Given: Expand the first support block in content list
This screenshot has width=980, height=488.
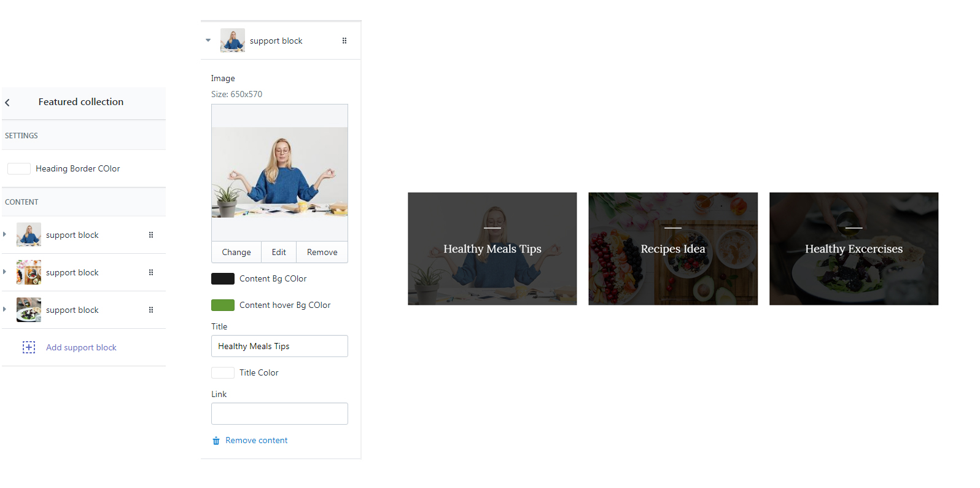Looking at the screenshot, I should tap(5, 234).
